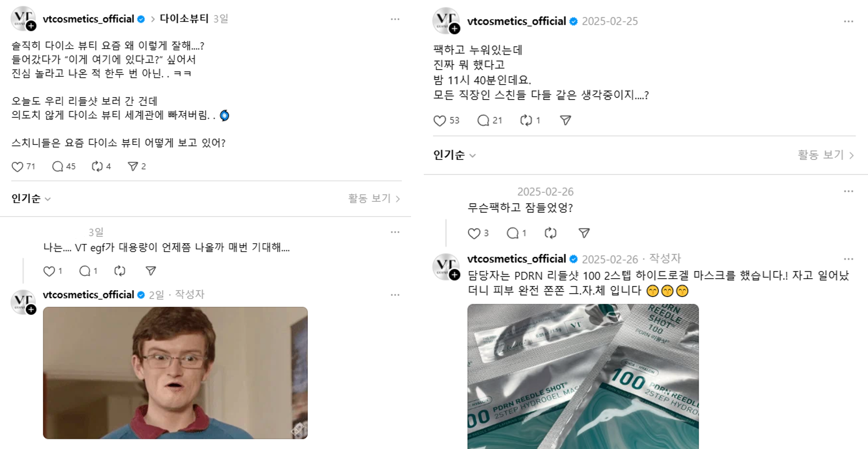868x449 pixels.
Task: Repost the 2025-02-25 post showing 1 repost
Action: pyautogui.click(x=526, y=120)
